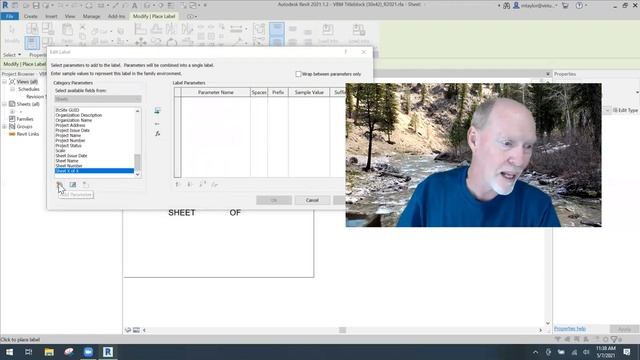This screenshot has width=640, height=360.
Task: Click the Move tool crossed arrows icon
Action: coord(141,42)
